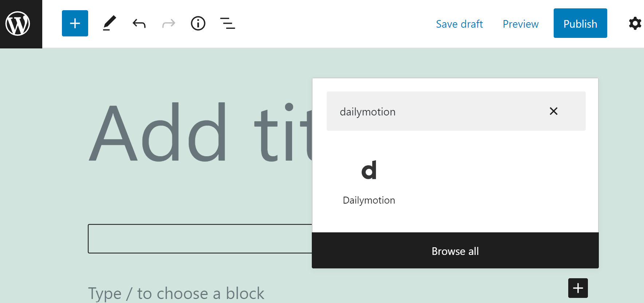
Task: Open the editor settings gear
Action: pos(635,23)
